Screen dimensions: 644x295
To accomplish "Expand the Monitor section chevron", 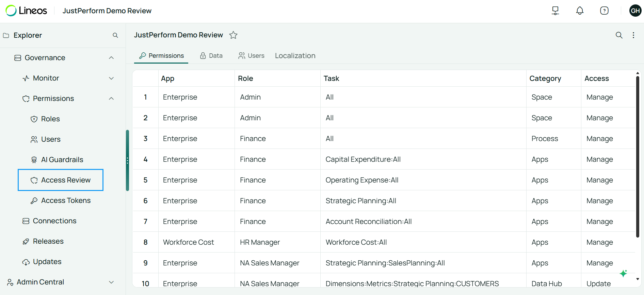I will [x=111, y=78].
